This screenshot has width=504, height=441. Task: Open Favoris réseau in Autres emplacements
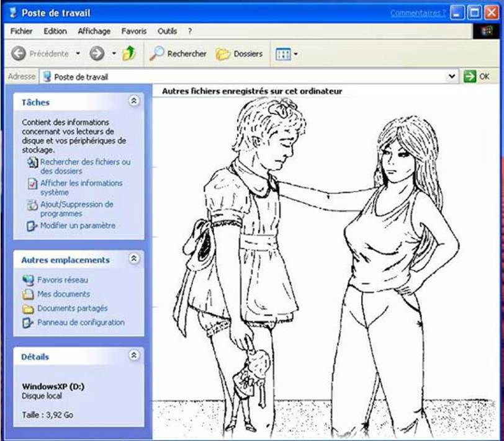point(62,280)
